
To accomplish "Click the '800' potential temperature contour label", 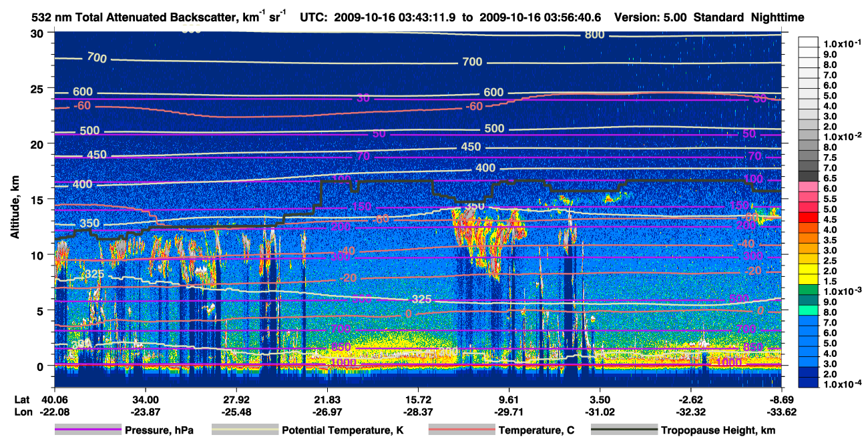I will [594, 35].
